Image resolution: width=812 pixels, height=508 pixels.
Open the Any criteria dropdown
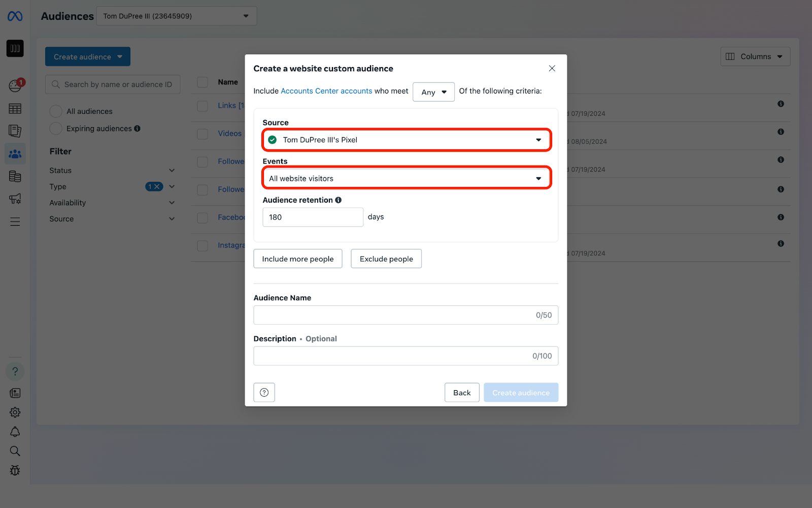[433, 92]
